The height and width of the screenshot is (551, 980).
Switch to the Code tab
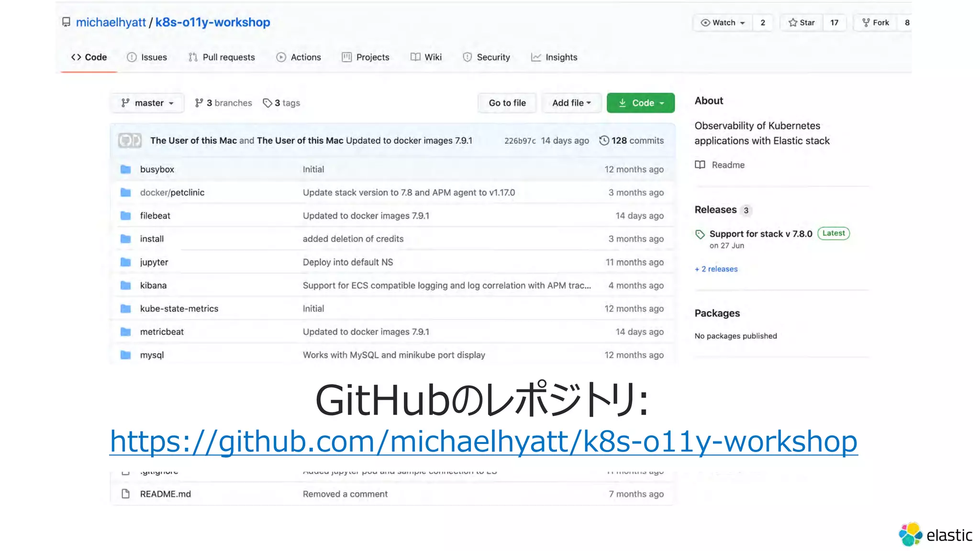pos(89,57)
